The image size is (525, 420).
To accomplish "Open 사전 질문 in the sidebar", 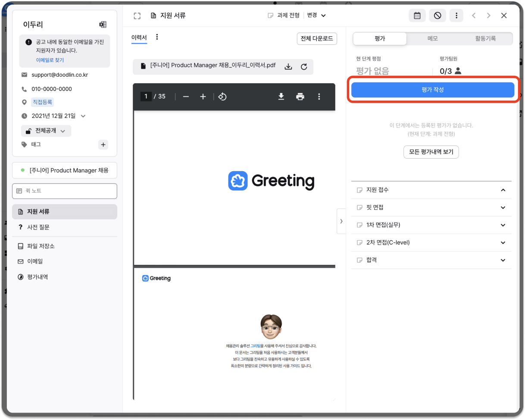I will point(65,227).
